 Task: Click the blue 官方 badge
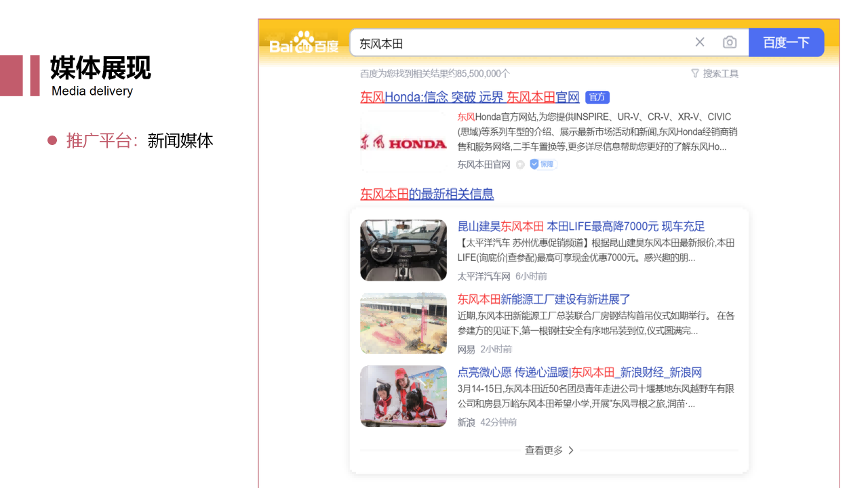click(x=597, y=97)
